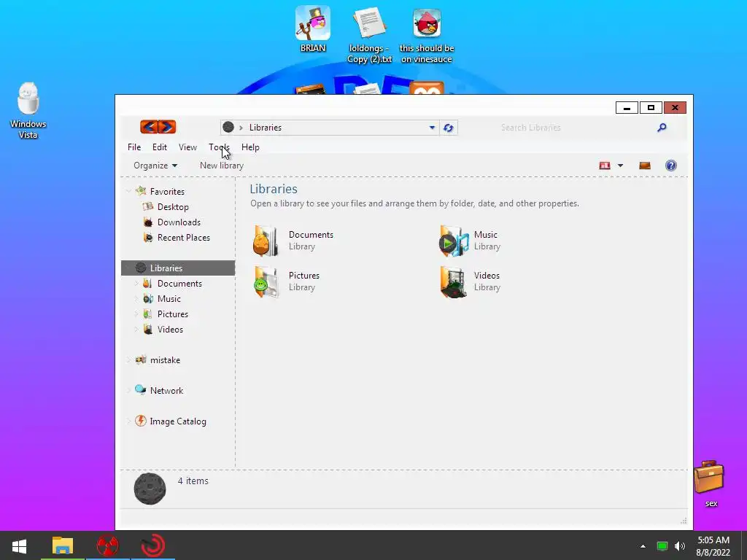Open address bar history dropdown arrow
The width and height of the screenshot is (747, 560).
point(432,128)
